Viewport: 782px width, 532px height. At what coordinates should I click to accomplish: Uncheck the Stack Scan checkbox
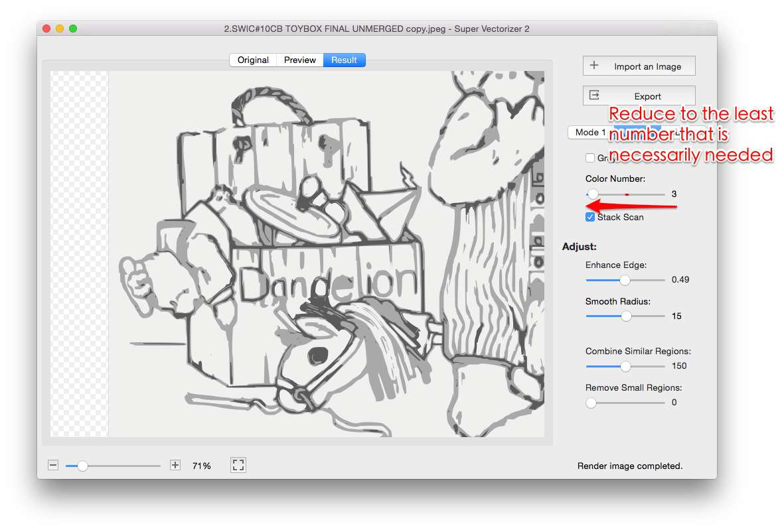[x=590, y=217]
